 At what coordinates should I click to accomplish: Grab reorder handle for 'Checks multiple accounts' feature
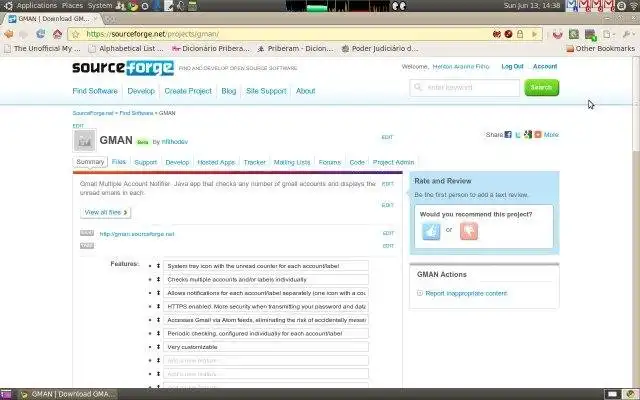[x=158, y=280]
